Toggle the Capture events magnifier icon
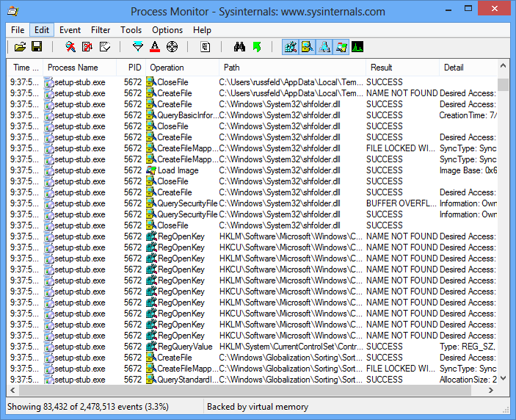Image resolution: width=516 pixels, height=420 pixels. 70,47
